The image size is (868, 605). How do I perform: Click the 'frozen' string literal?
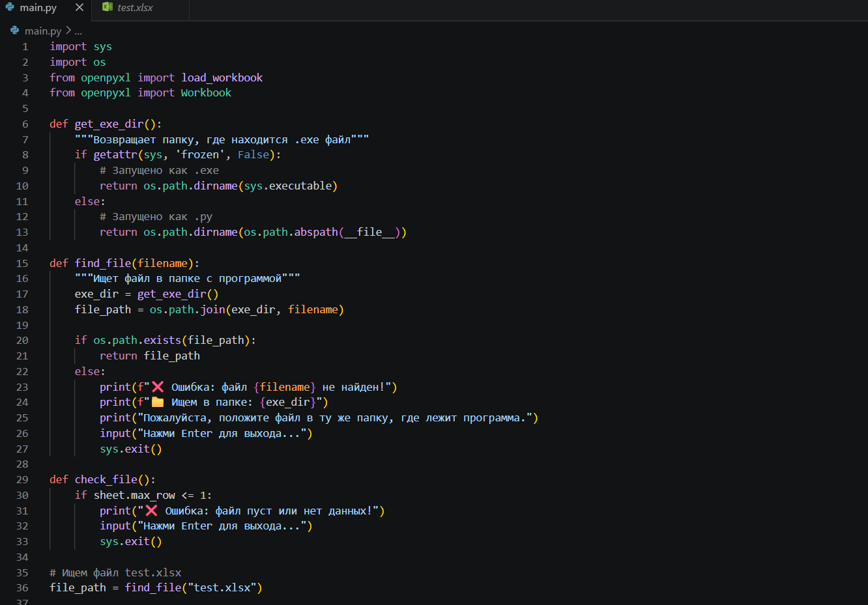coord(200,154)
